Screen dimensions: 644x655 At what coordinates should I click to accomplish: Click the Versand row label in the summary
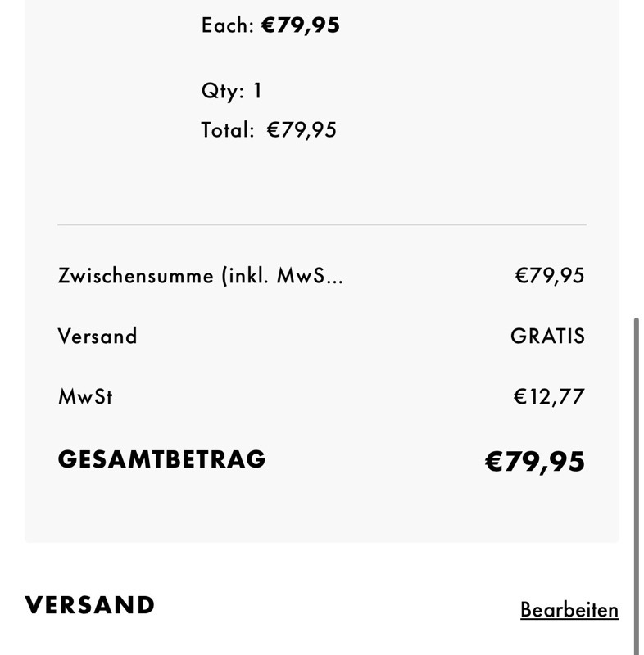98,337
